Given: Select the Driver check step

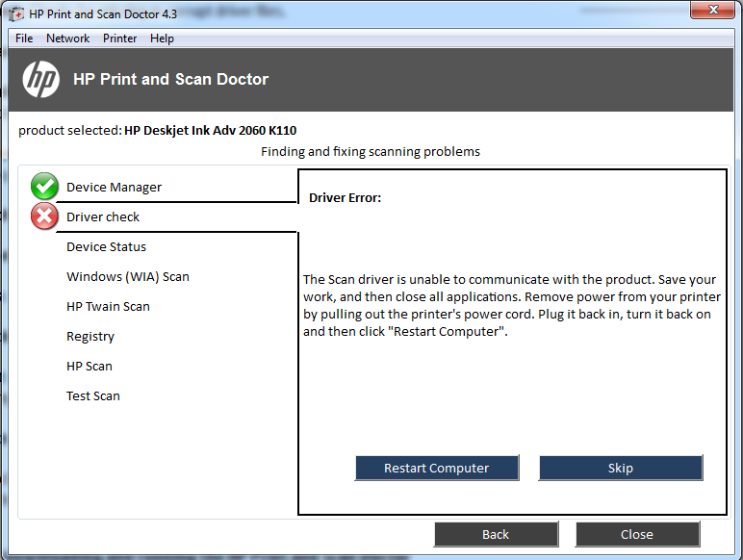Looking at the screenshot, I should tap(103, 216).
